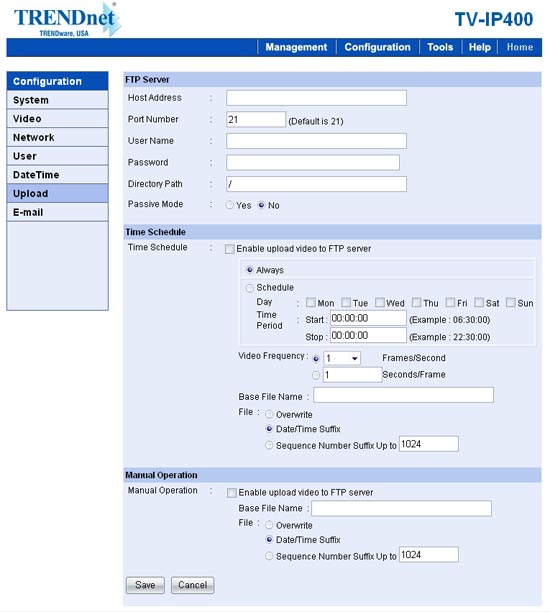The height and width of the screenshot is (612, 550).
Task: Open the E-mail configuration section
Action: [57, 212]
